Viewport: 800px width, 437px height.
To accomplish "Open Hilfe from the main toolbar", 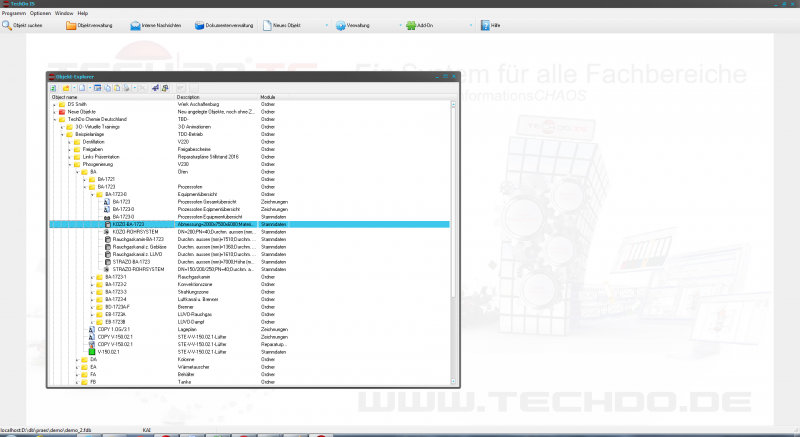I will point(490,25).
